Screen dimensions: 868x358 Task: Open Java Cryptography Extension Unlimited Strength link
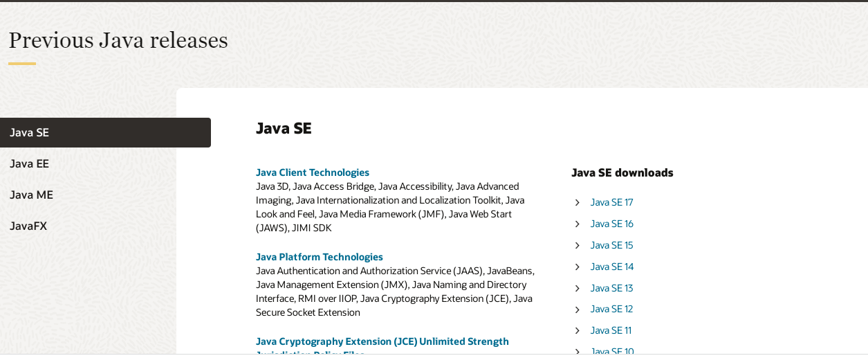(382, 346)
